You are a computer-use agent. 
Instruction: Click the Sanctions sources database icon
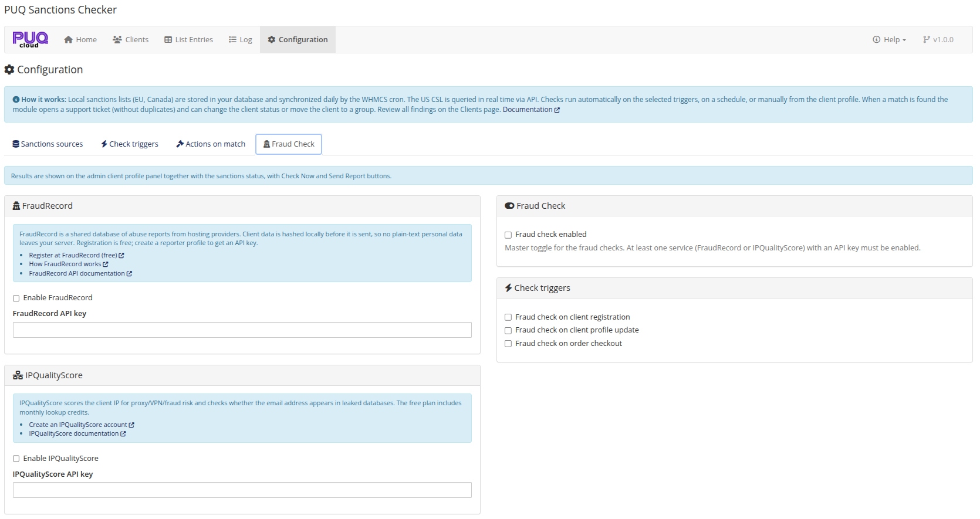[16, 144]
